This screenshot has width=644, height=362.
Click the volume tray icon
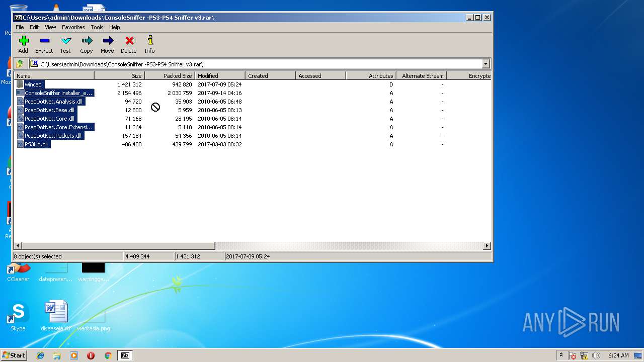pyautogui.click(x=596, y=355)
